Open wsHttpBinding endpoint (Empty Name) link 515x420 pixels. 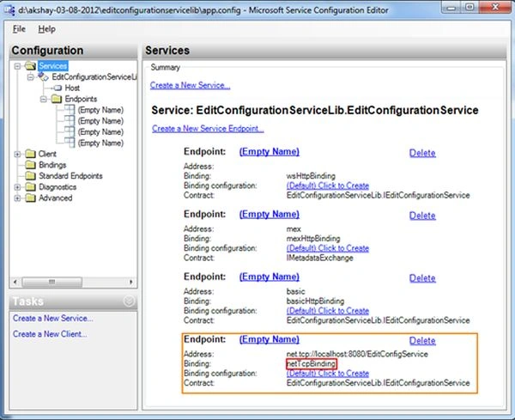(x=270, y=151)
